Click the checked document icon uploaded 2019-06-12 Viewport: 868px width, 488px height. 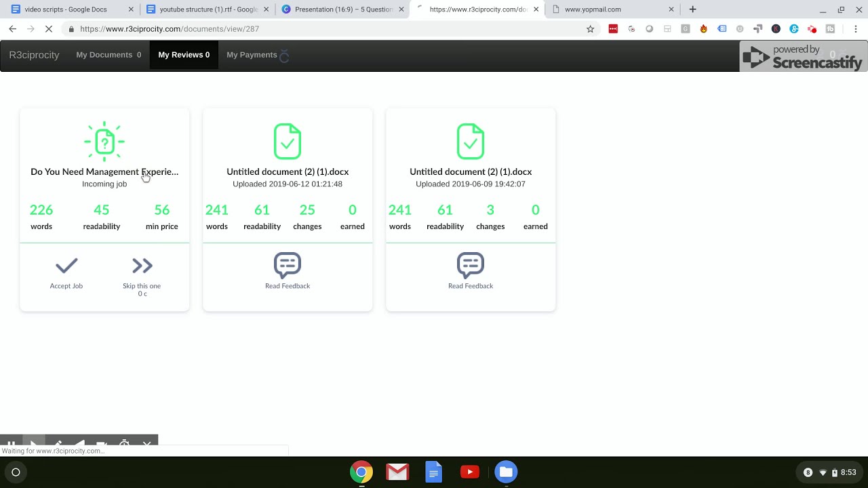pyautogui.click(x=288, y=141)
